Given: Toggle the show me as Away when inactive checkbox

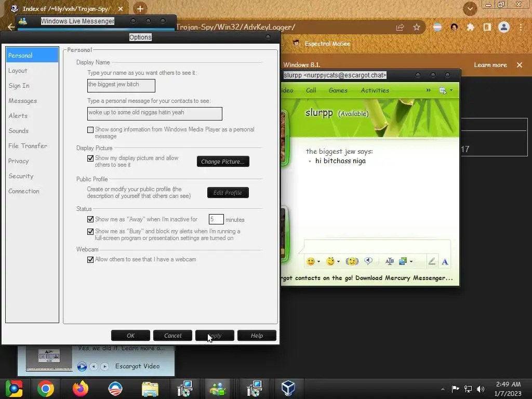Looking at the screenshot, I should click(x=90, y=219).
